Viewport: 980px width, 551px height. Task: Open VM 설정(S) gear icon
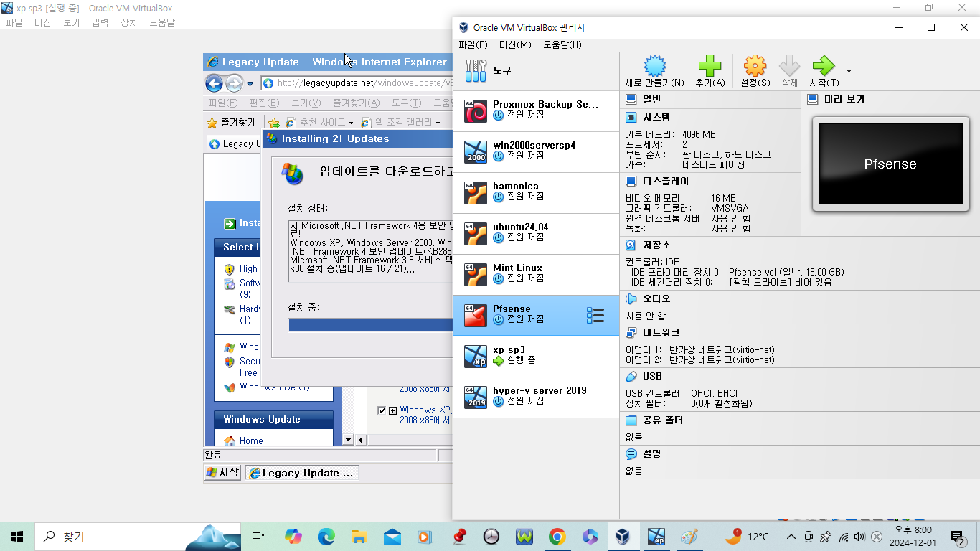755,66
